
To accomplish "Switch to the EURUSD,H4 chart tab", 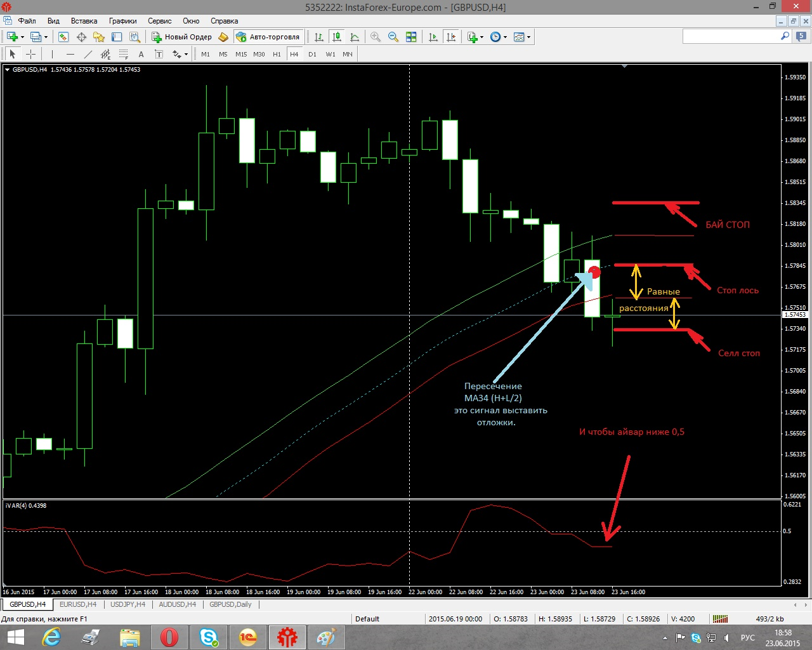I will [78, 604].
